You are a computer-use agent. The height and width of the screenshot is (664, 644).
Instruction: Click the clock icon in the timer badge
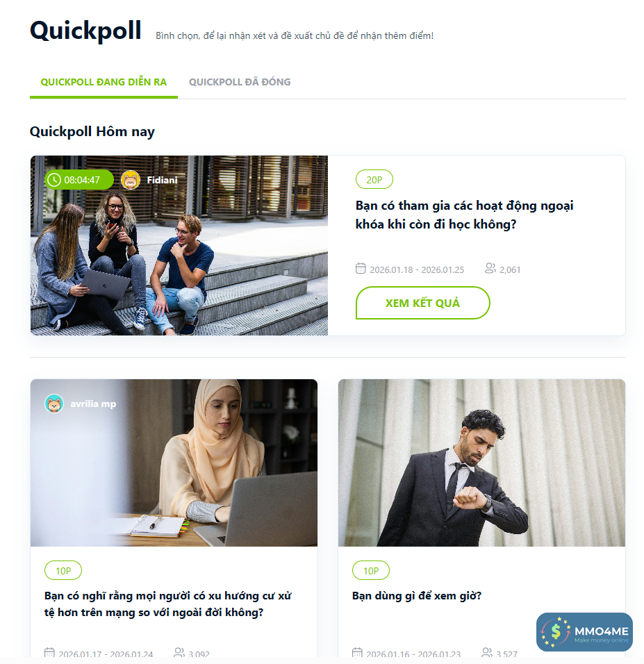54,180
